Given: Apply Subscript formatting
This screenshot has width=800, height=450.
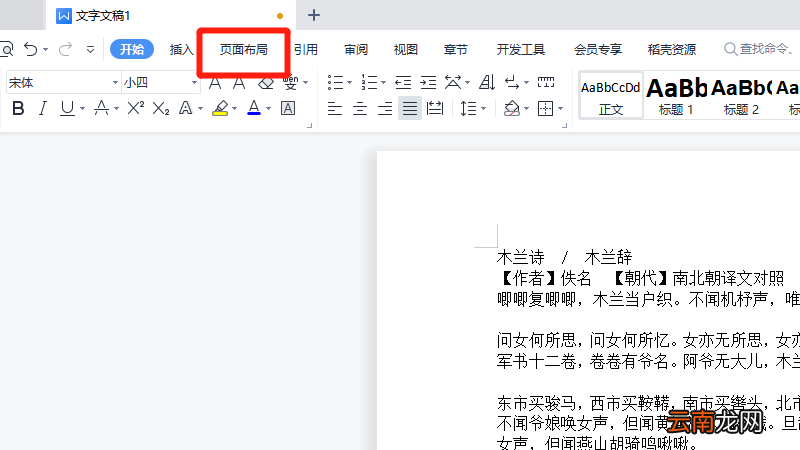Looking at the screenshot, I should (161, 108).
